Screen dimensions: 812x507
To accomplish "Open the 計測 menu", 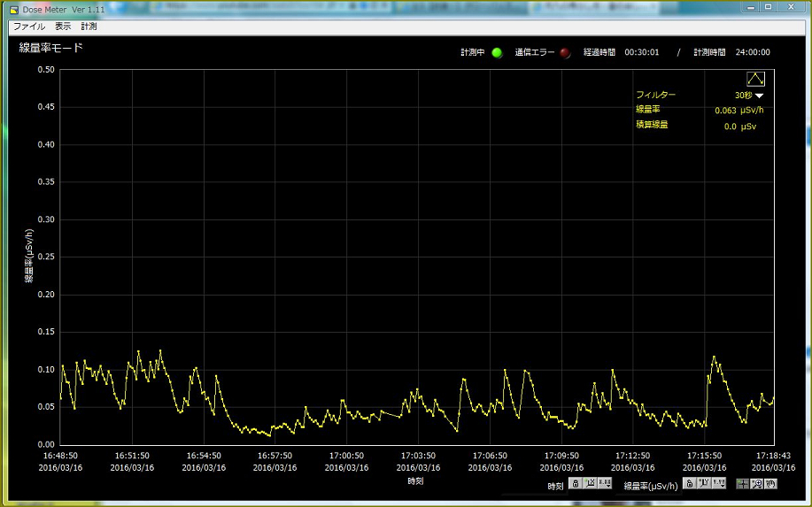I will point(89,27).
